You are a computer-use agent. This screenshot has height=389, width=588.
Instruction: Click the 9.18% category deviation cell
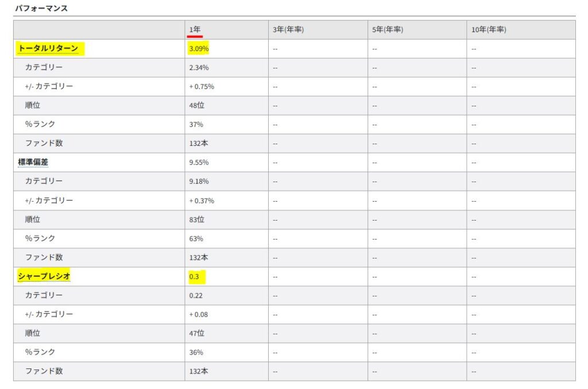tap(199, 182)
